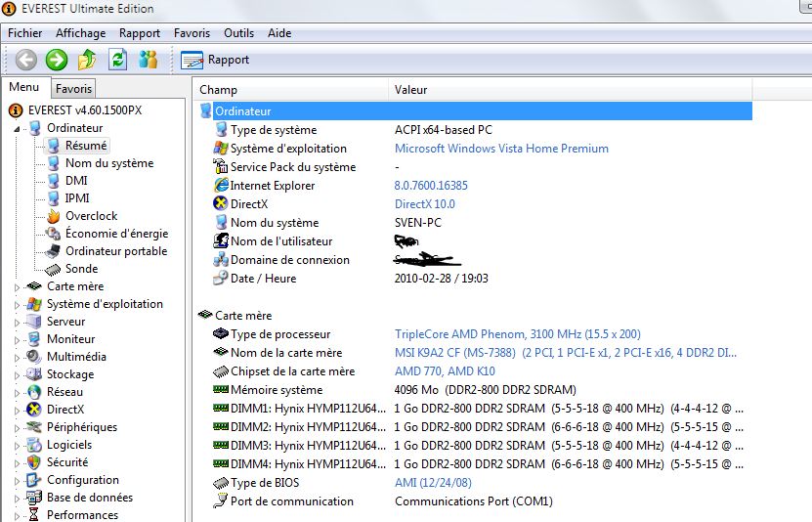The width and height of the screenshot is (812, 522).
Task: Click the Up one level arrow icon
Action: (87, 60)
